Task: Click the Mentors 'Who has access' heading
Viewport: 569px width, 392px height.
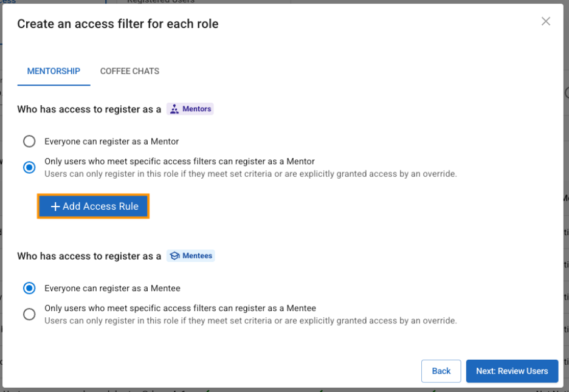Action: pos(89,109)
